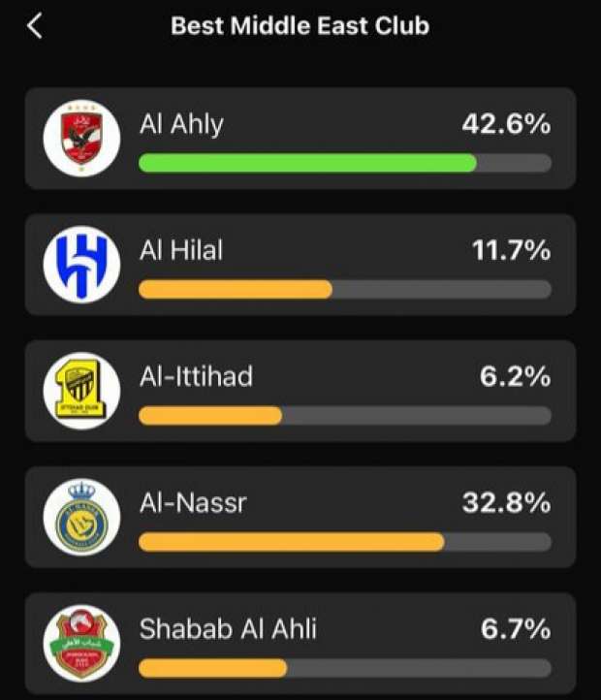Click the Al-Nassr club logo
The image size is (601, 700).
click(81, 517)
